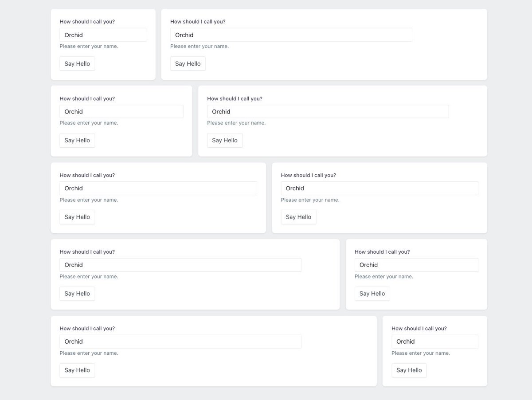Click Say Hello in the top-left card
Image resolution: width=532 pixels, height=400 pixels.
point(77,63)
